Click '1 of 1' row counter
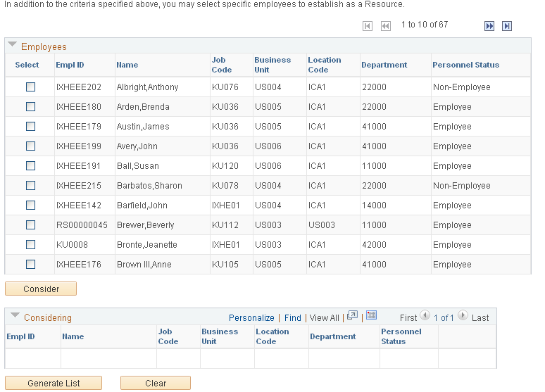The height and width of the screenshot is (392, 545). tap(444, 318)
